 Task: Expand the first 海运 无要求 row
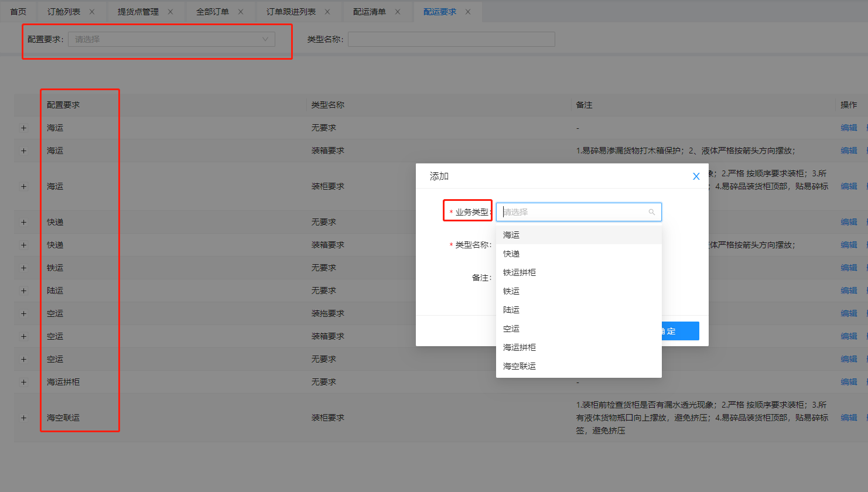[x=24, y=128]
